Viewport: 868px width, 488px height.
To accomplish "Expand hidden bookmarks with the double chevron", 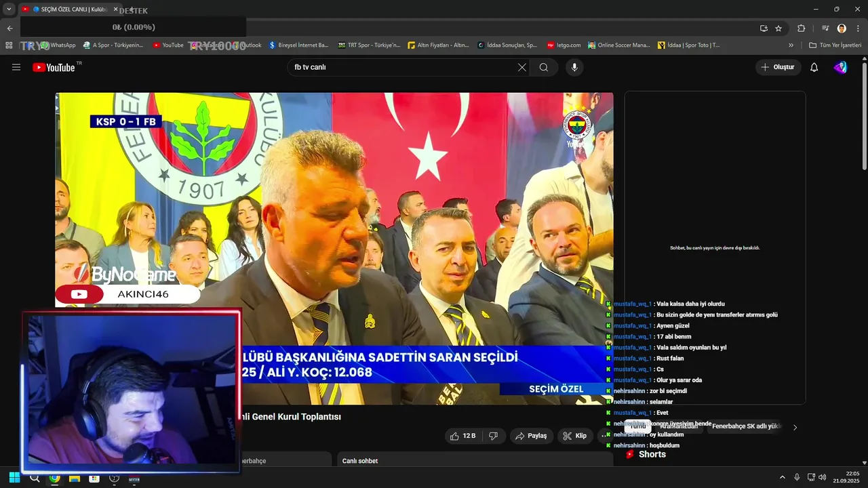I will [x=791, y=45].
